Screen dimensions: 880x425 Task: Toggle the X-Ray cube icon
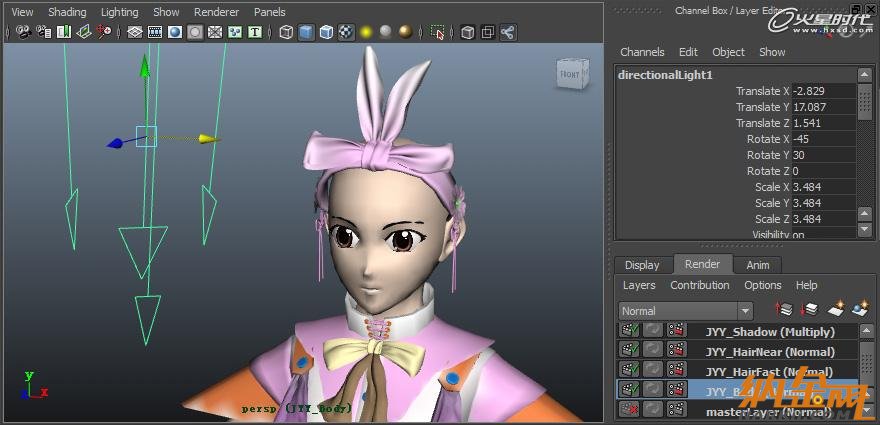468,32
